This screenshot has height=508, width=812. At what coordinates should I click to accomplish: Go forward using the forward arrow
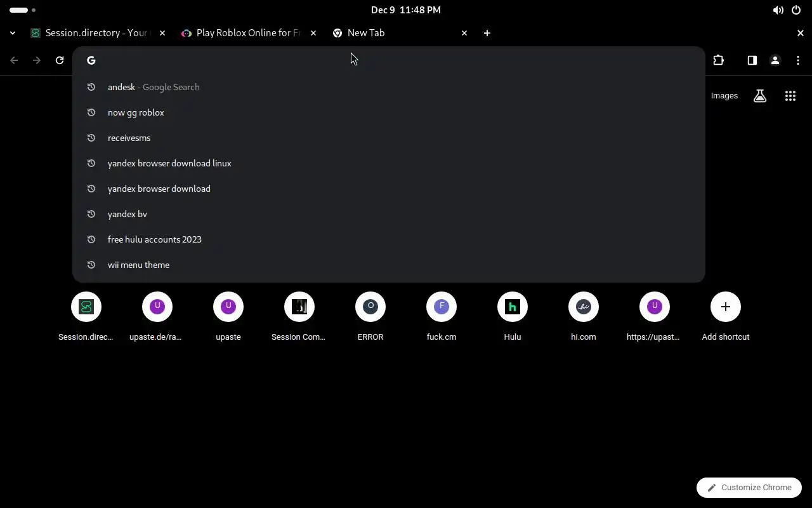point(37,60)
